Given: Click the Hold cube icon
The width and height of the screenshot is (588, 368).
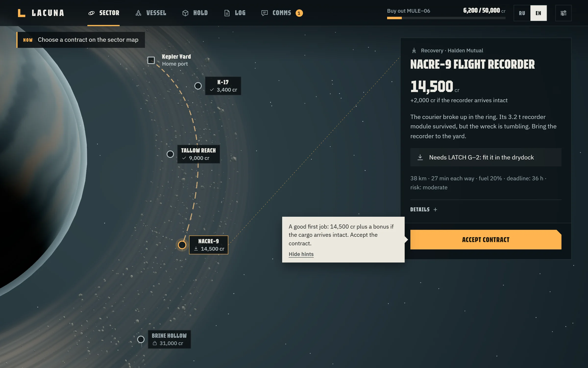Looking at the screenshot, I should coord(185,13).
